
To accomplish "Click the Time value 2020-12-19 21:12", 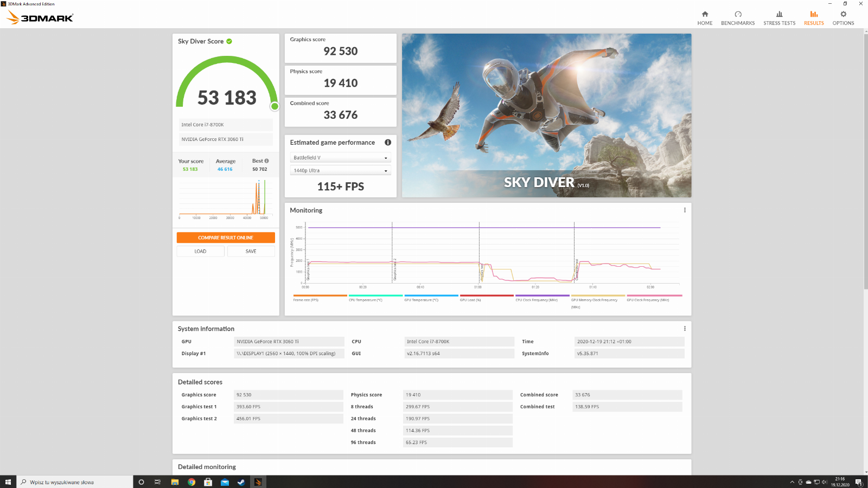I will 629,342.
